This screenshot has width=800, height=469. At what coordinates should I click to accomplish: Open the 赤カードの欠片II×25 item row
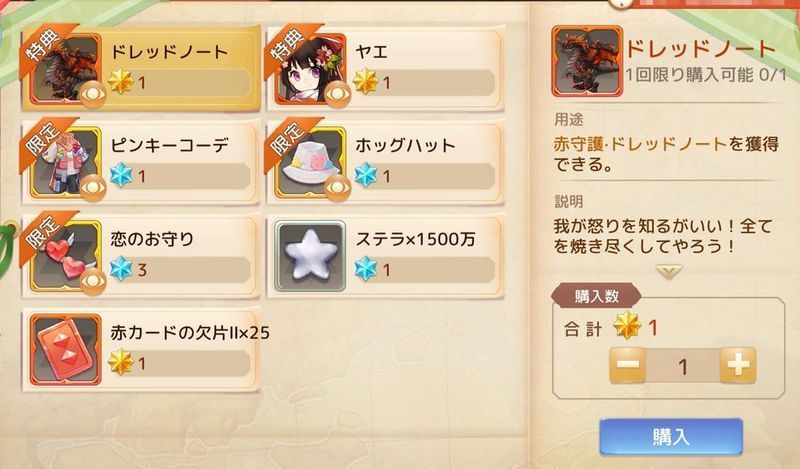pyautogui.click(x=142, y=350)
